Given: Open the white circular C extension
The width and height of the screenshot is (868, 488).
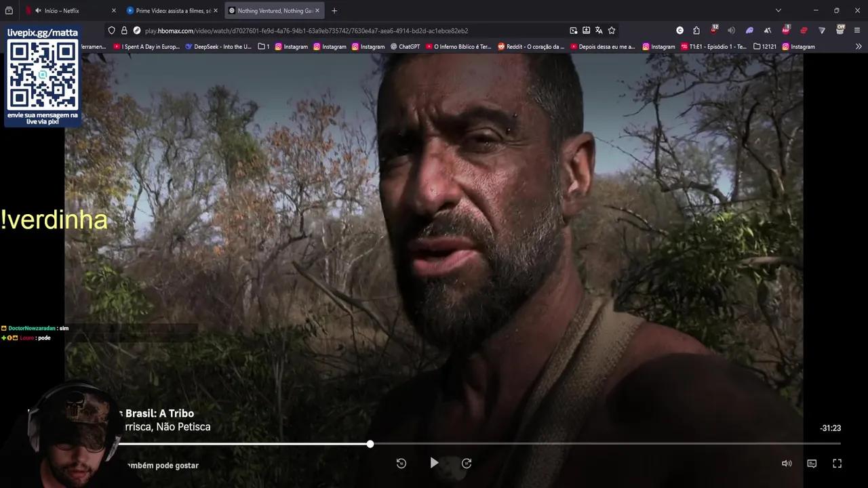Looking at the screenshot, I should coord(679,30).
